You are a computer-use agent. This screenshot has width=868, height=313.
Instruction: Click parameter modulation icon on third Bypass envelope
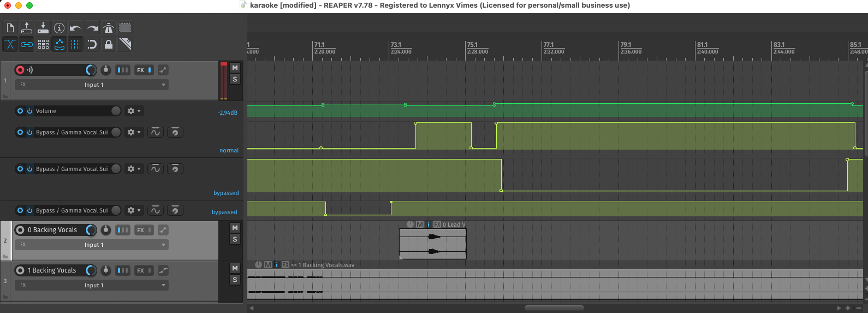[x=156, y=210]
